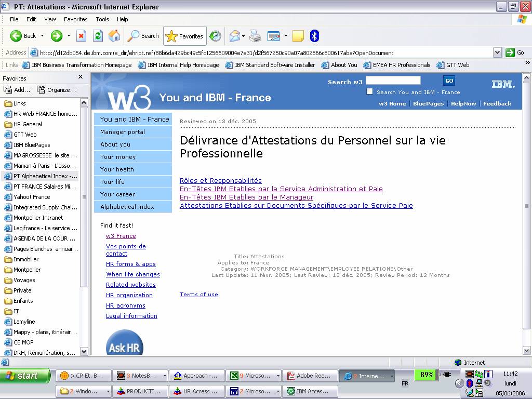Click IBM Internal Help Homepage link-bar item
The width and height of the screenshot is (532, 399).
(179, 65)
